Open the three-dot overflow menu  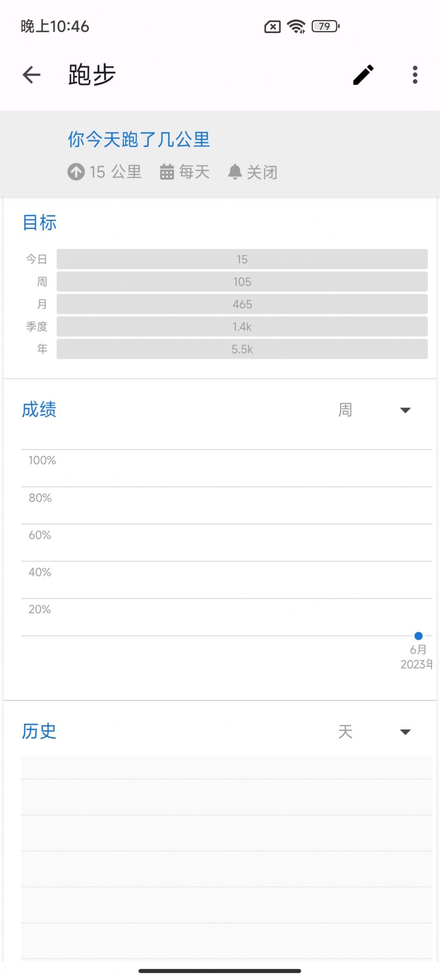coord(415,74)
